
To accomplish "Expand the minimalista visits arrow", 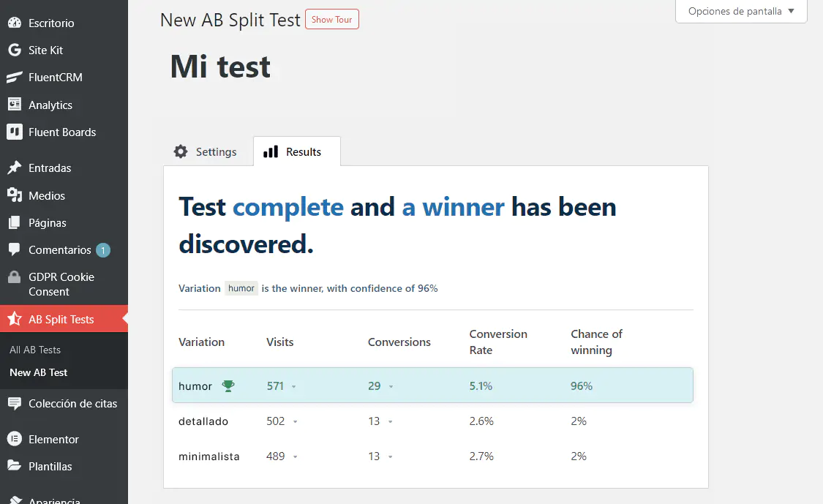I will [296, 456].
